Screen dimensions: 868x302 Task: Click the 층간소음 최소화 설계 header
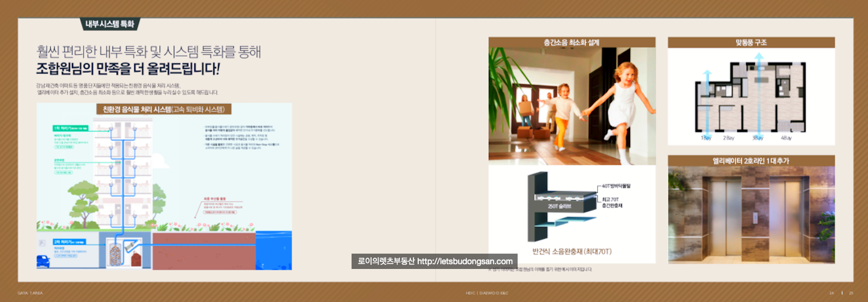tap(572, 42)
